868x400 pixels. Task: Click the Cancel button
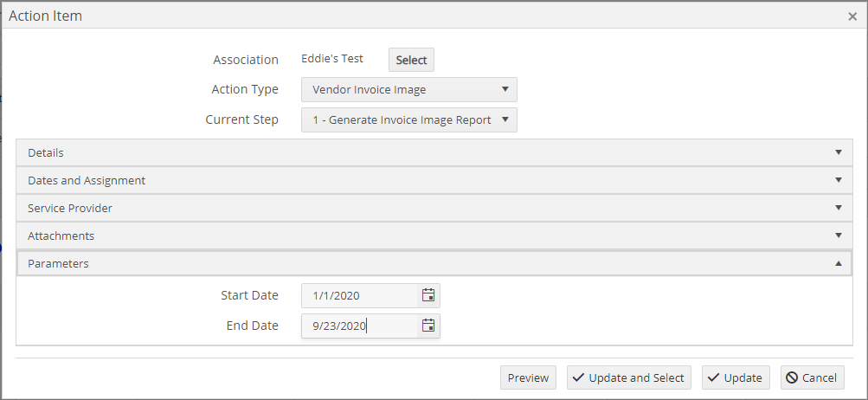point(813,377)
